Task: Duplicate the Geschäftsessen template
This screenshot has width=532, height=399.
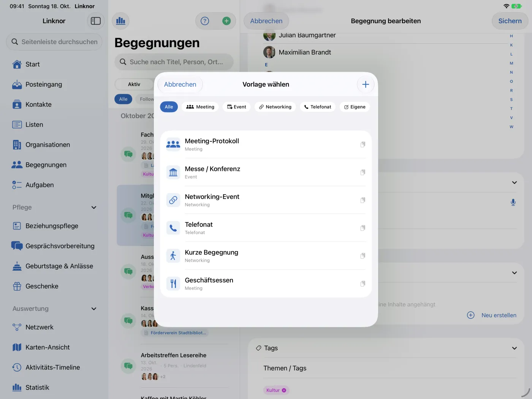Action: (x=363, y=283)
